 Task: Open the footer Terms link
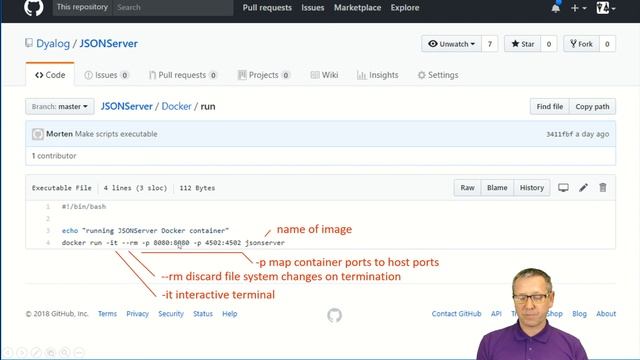click(x=107, y=314)
